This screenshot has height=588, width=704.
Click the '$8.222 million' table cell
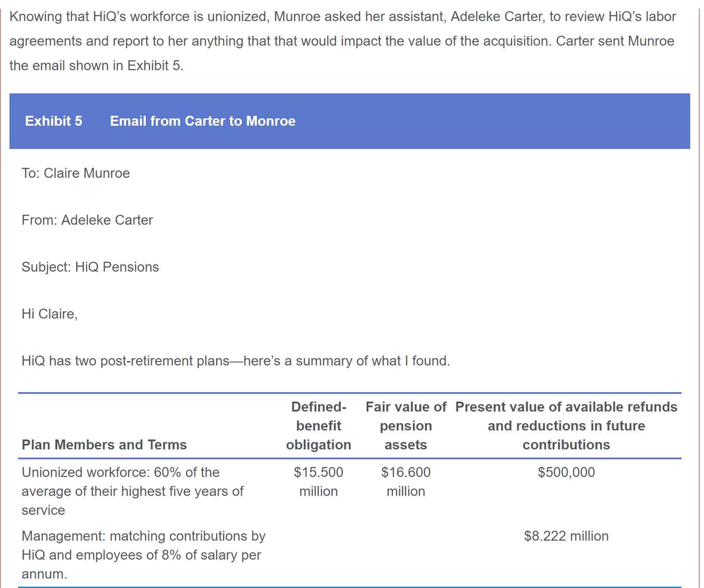[x=566, y=536]
